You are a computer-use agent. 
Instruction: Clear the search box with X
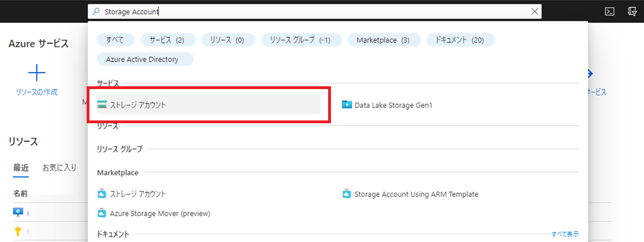tap(535, 12)
